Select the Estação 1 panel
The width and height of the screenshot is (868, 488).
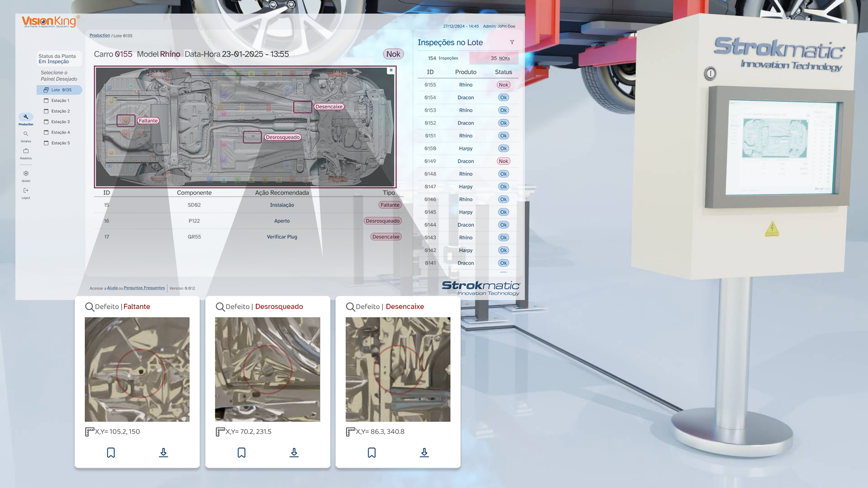[x=60, y=101]
